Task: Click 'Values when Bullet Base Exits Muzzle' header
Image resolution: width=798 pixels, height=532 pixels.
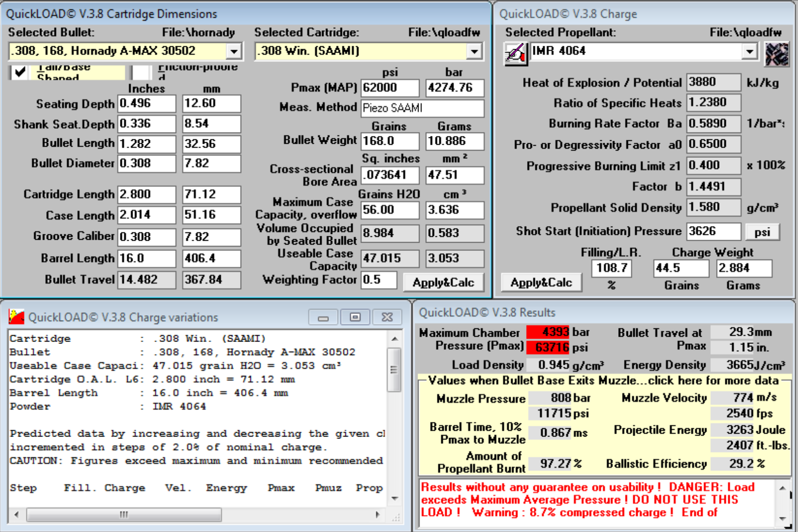Action: click(x=603, y=380)
